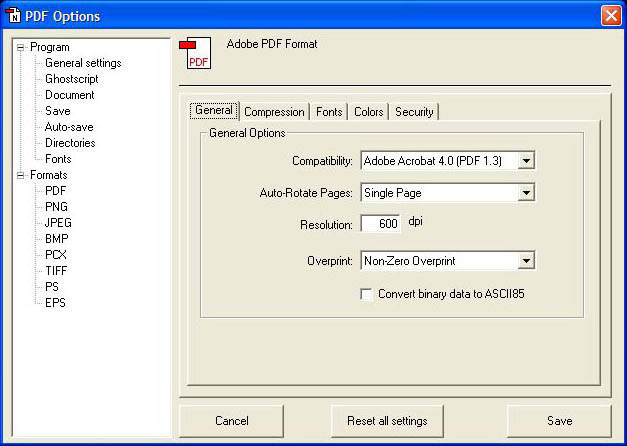Collapse the Formats tree node

point(21,175)
